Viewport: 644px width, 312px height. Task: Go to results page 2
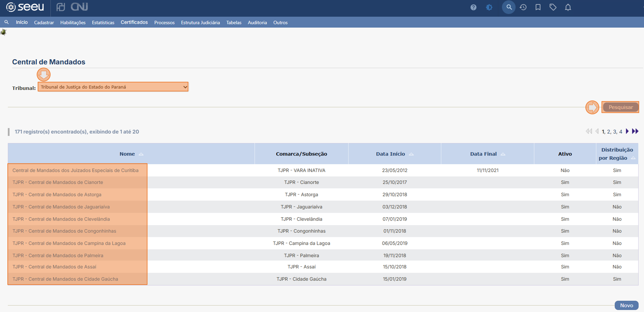(609, 132)
